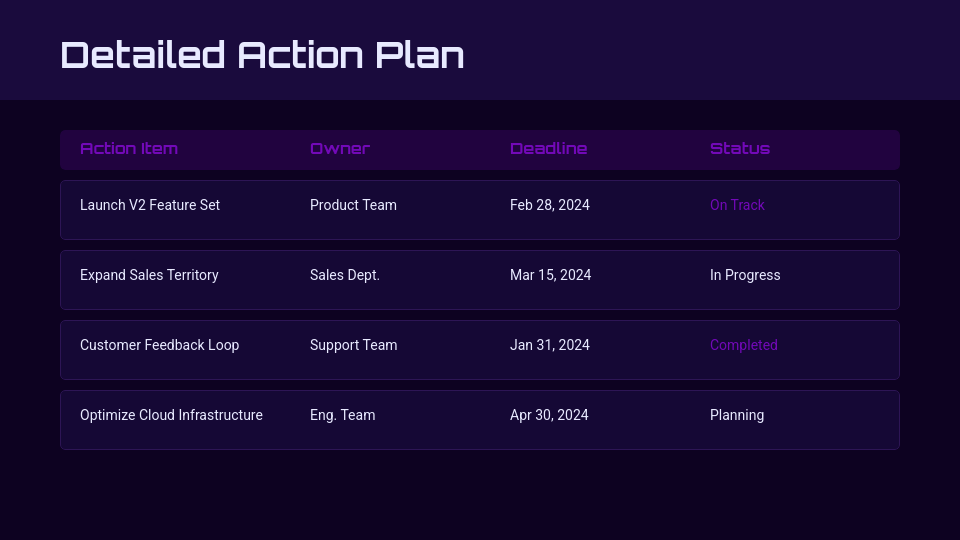Click the Status column header
960x540 pixels.
click(739, 149)
